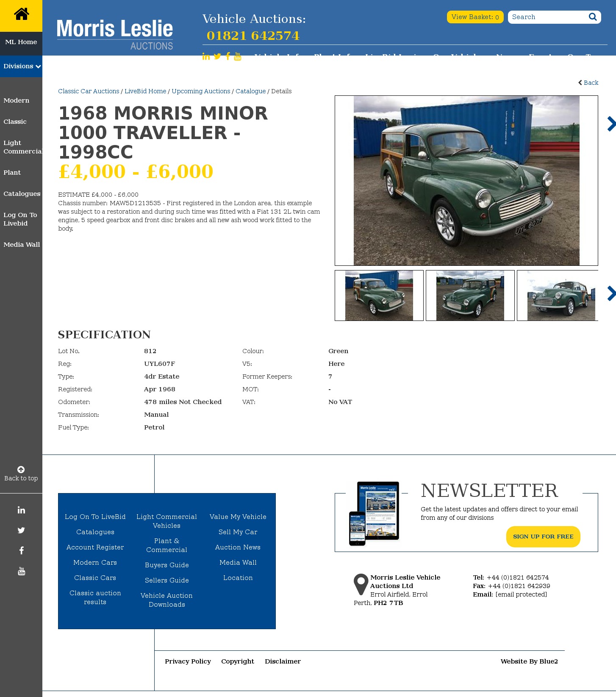Open Vehicle Auction Downloads footer link
The width and height of the screenshot is (616, 697).
click(167, 600)
